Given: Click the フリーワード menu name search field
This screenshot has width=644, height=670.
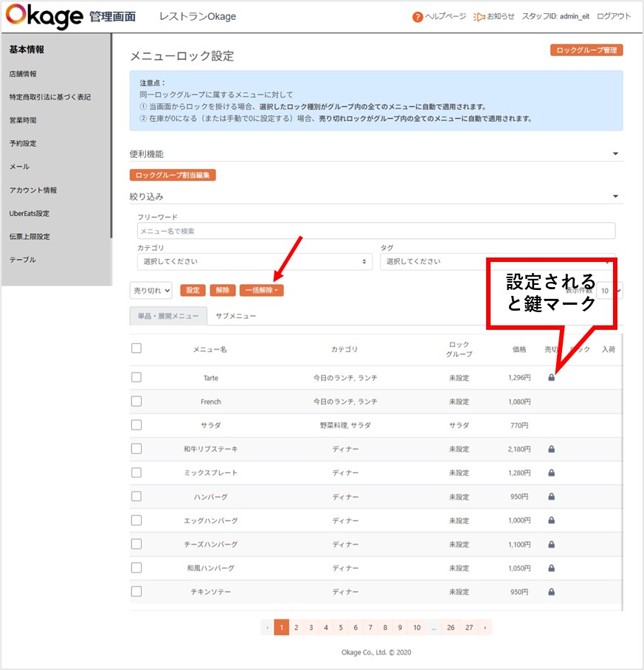Looking at the screenshot, I should (375, 231).
